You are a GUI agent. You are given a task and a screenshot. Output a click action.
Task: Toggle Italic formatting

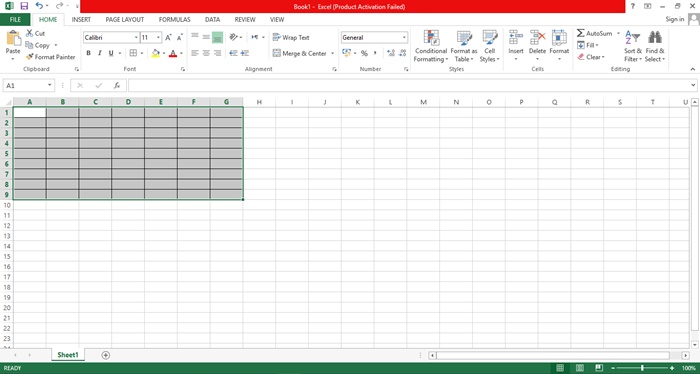(x=100, y=53)
